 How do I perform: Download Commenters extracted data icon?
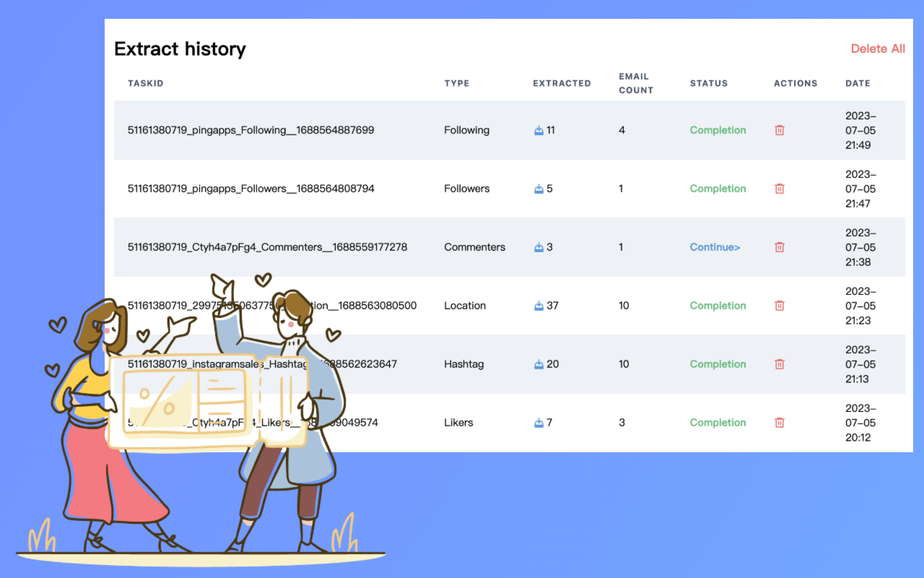[x=539, y=247]
